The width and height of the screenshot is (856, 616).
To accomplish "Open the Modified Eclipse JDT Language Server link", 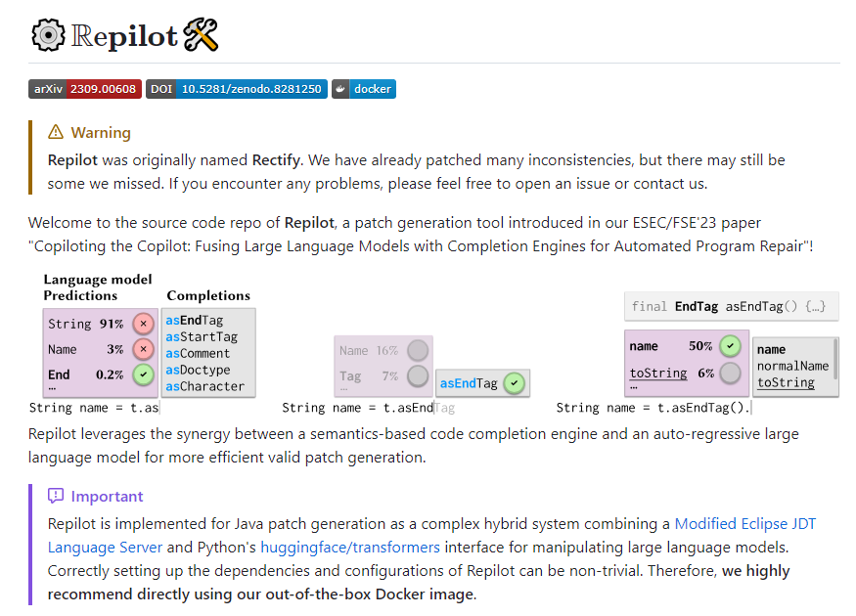I will tap(744, 523).
